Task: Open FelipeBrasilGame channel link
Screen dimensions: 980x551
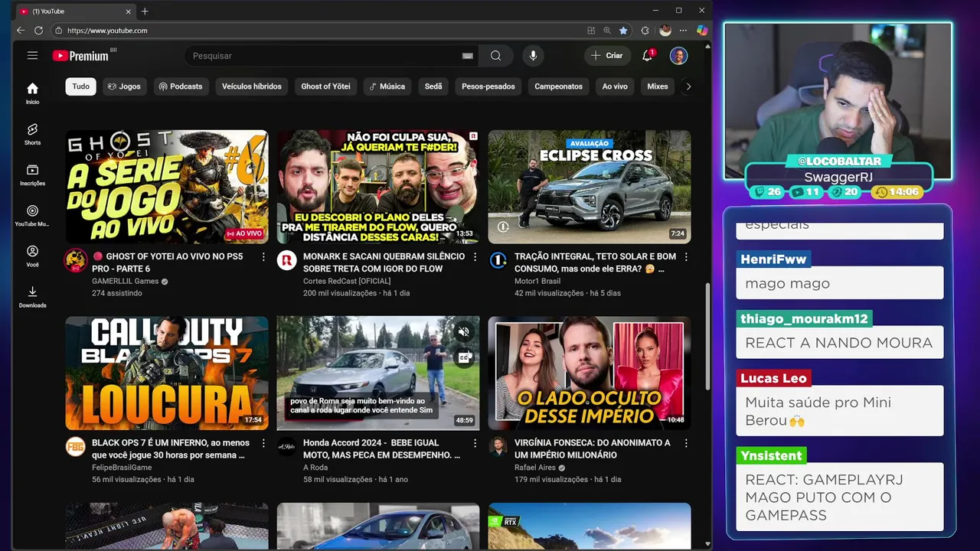Action: tap(122, 468)
